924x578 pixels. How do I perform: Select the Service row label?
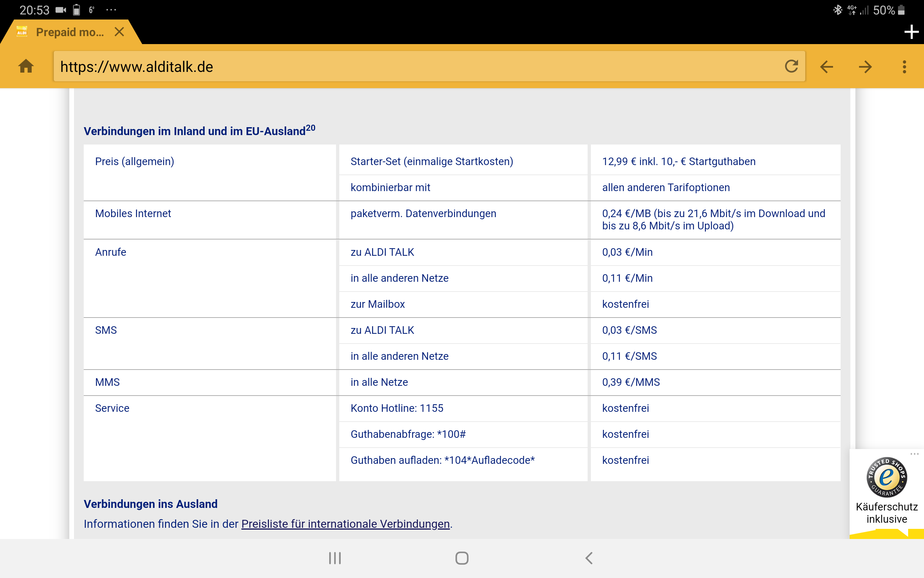(112, 408)
